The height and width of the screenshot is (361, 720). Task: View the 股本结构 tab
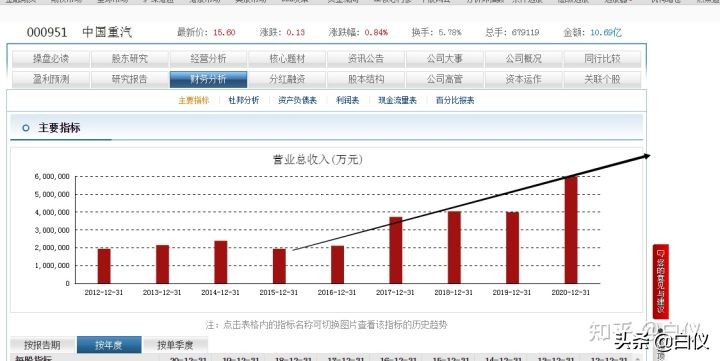point(366,79)
